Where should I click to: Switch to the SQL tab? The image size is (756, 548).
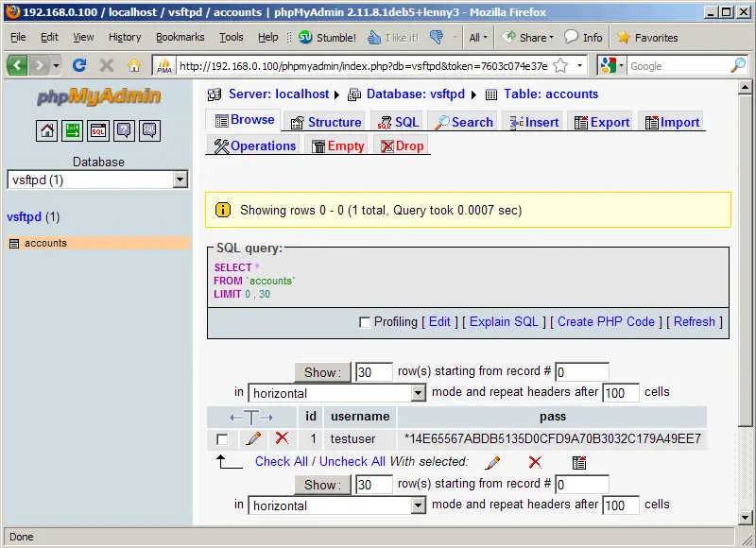click(398, 123)
